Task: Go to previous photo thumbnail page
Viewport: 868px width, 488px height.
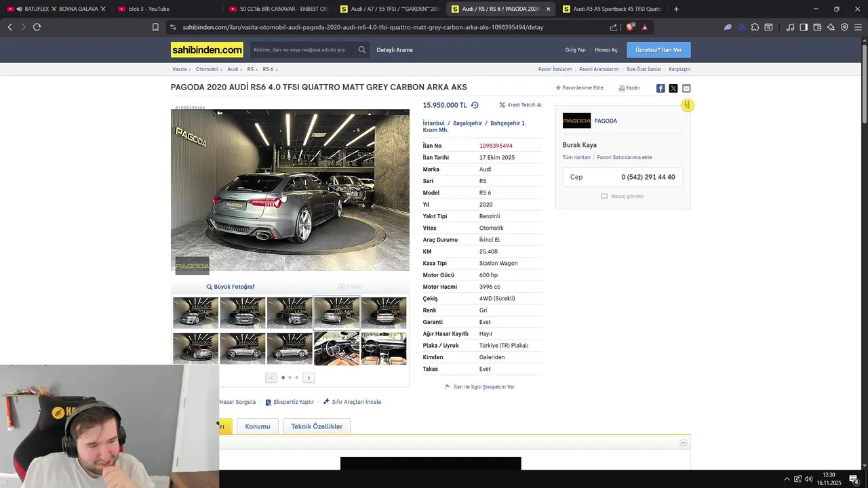Action: [x=271, y=378]
